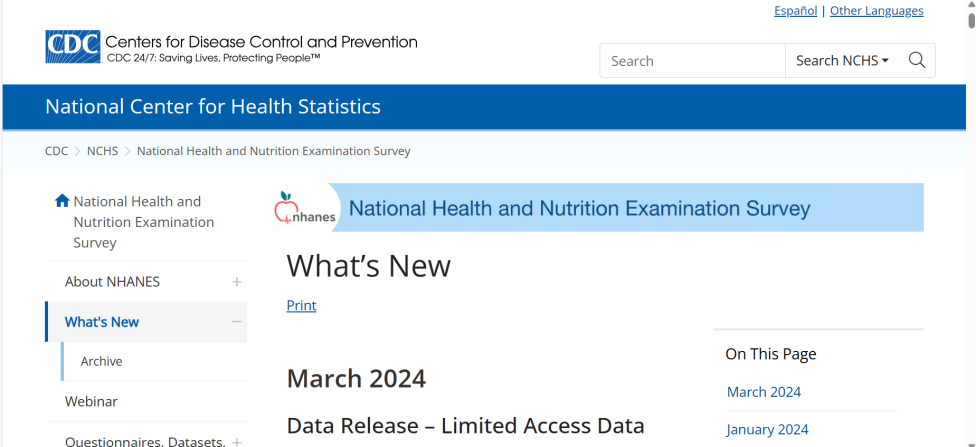Click the search magnifying glass icon
The width and height of the screenshot is (976, 447).
pos(916,61)
